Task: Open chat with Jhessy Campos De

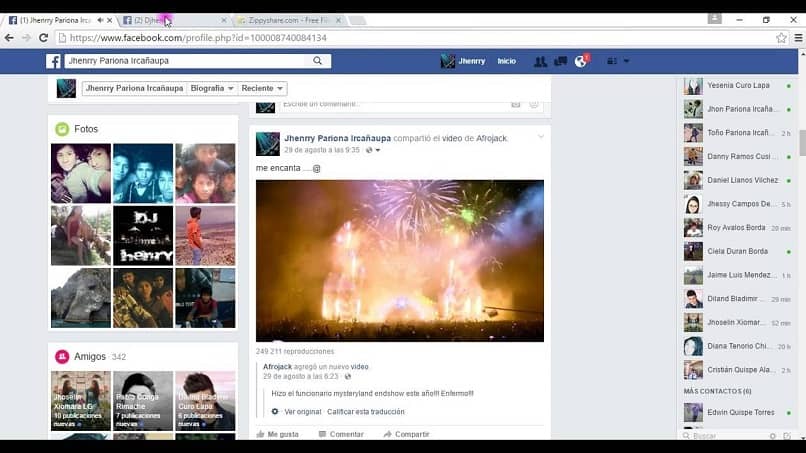Action: pyautogui.click(x=738, y=204)
